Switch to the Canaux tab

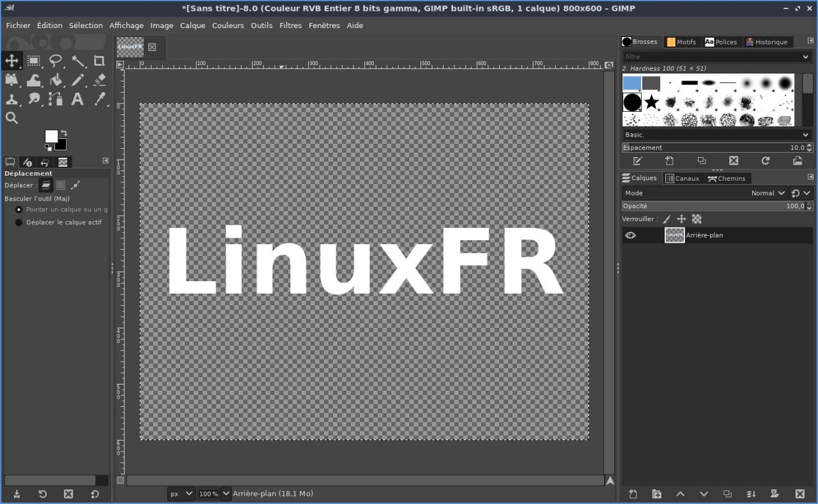tap(683, 178)
